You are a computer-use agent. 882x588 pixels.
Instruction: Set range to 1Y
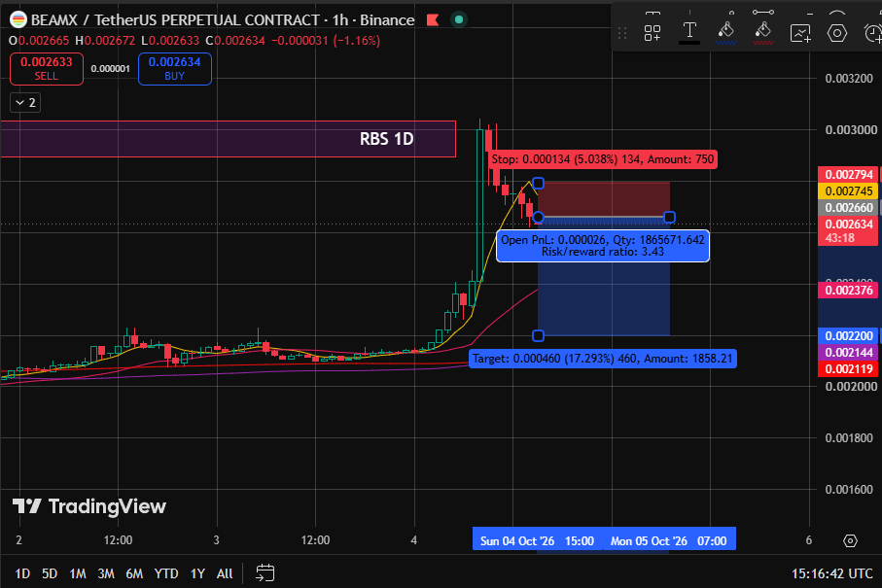click(197, 573)
